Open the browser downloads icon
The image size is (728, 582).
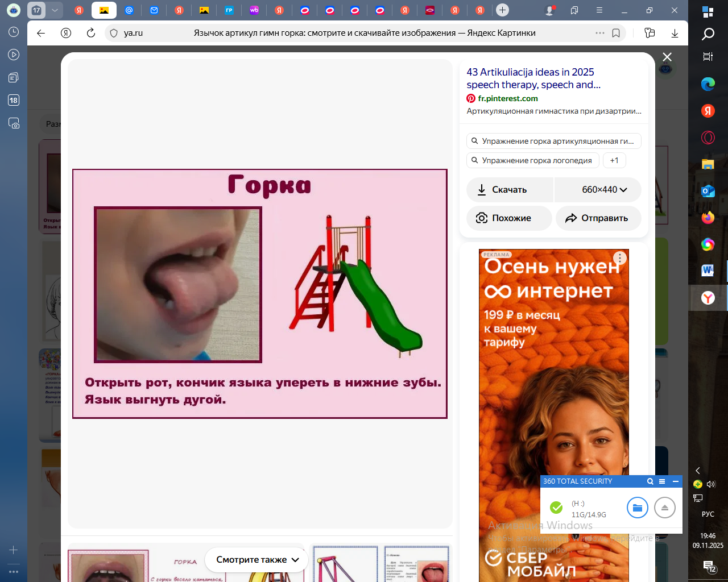point(675,33)
